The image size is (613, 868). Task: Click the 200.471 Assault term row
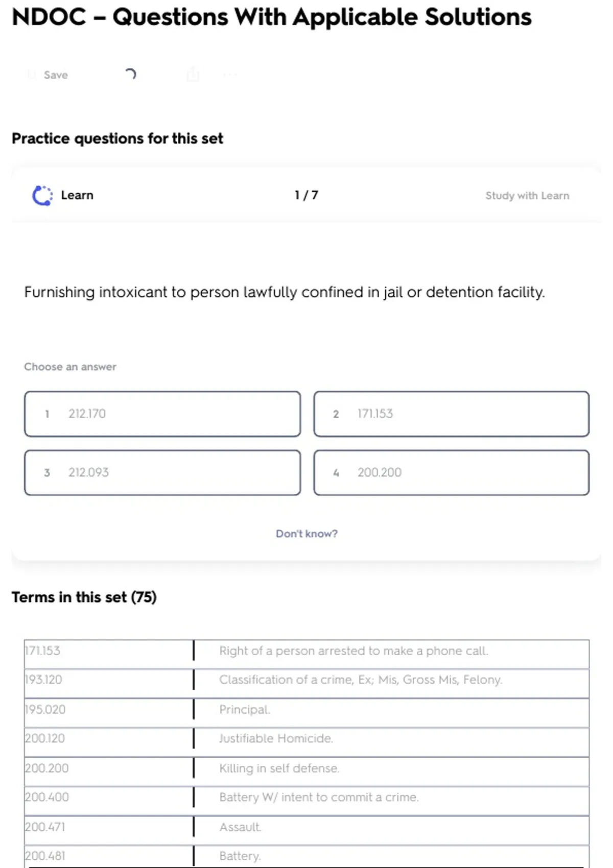coord(45,827)
